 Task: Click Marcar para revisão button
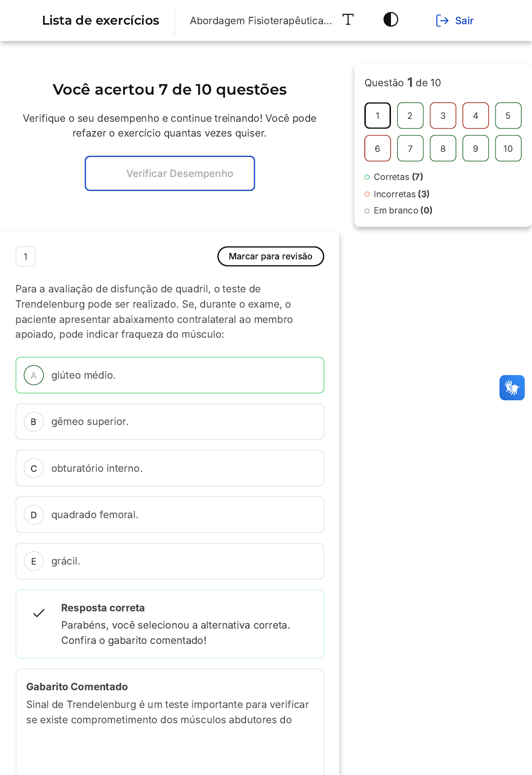click(x=271, y=256)
